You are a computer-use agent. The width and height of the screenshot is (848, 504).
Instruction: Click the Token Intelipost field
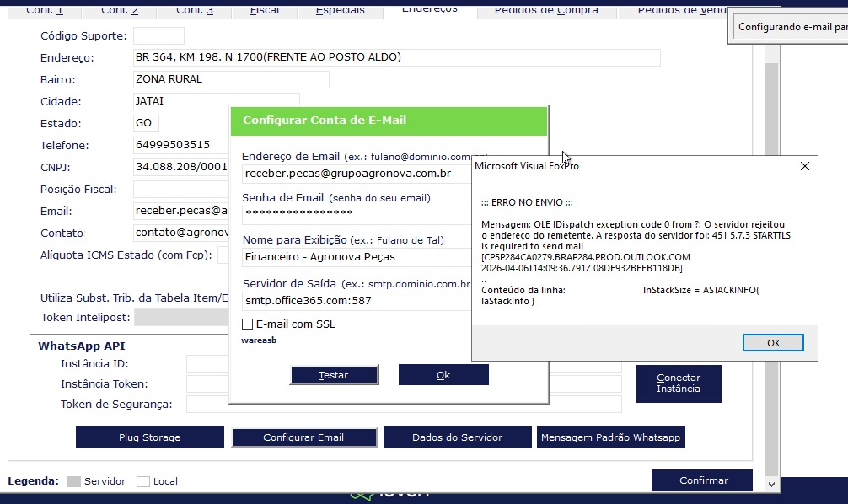point(182,318)
